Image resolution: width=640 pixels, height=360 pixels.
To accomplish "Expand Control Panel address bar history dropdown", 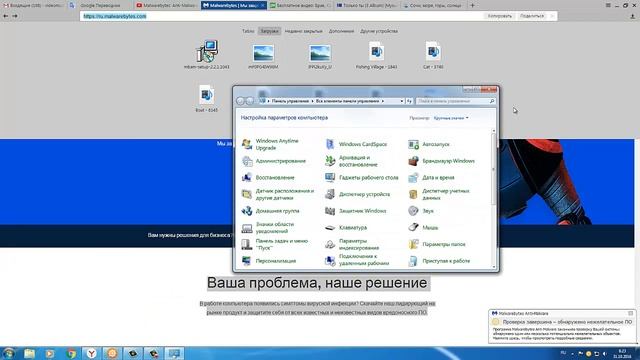I will point(402,101).
